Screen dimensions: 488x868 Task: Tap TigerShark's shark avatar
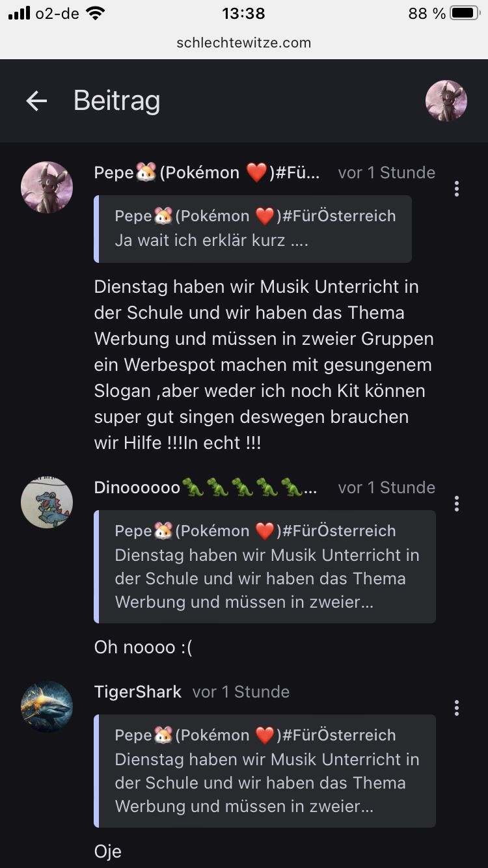pyautogui.click(x=47, y=707)
